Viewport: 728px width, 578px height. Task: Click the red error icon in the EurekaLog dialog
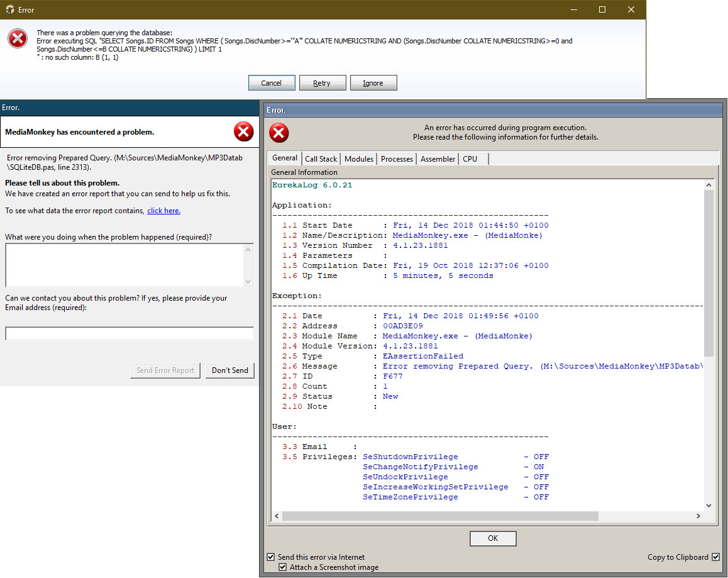point(279,133)
